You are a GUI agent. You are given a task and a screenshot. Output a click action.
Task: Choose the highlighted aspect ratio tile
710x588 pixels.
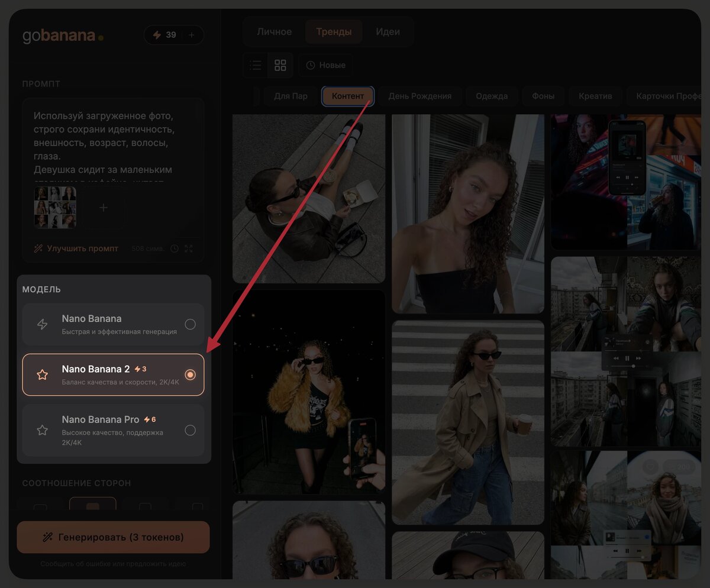pyautogui.click(x=93, y=504)
